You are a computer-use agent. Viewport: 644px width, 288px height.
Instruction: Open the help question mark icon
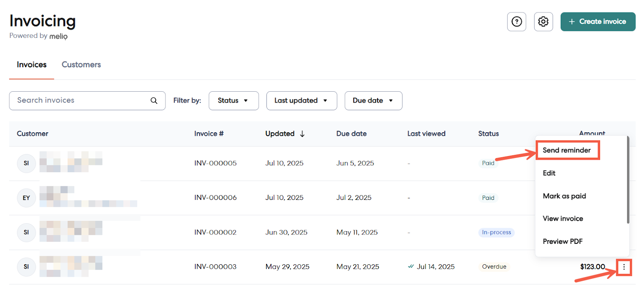(516, 22)
